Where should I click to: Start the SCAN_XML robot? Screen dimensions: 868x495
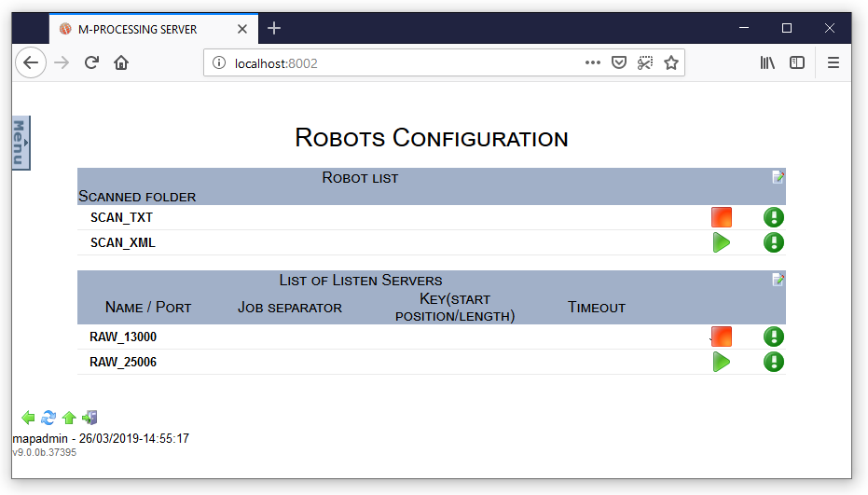tap(721, 242)
